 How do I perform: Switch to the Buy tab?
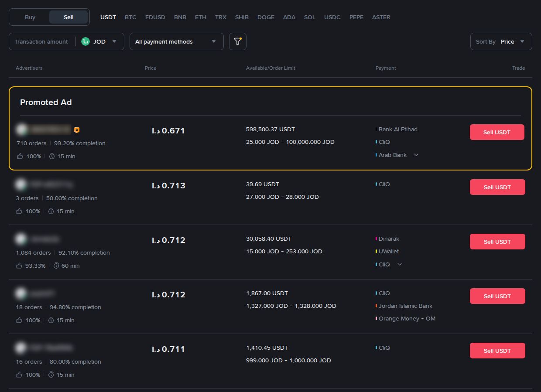(30, 17)
